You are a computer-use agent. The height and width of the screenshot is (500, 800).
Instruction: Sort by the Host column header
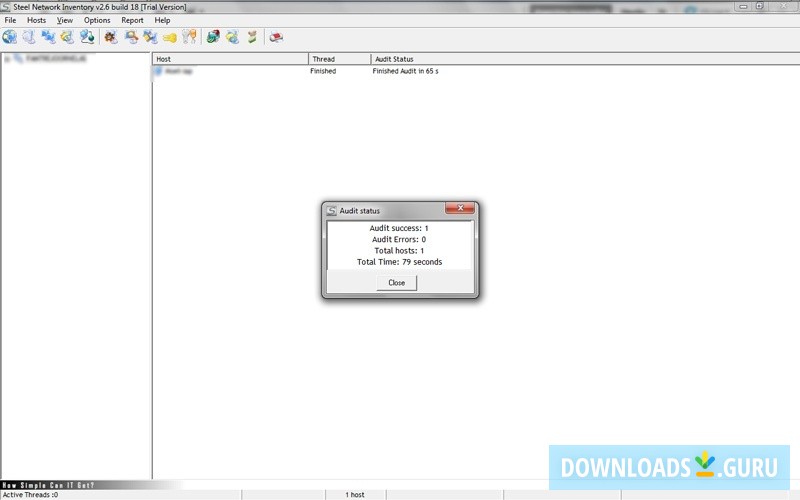point(230,59)
